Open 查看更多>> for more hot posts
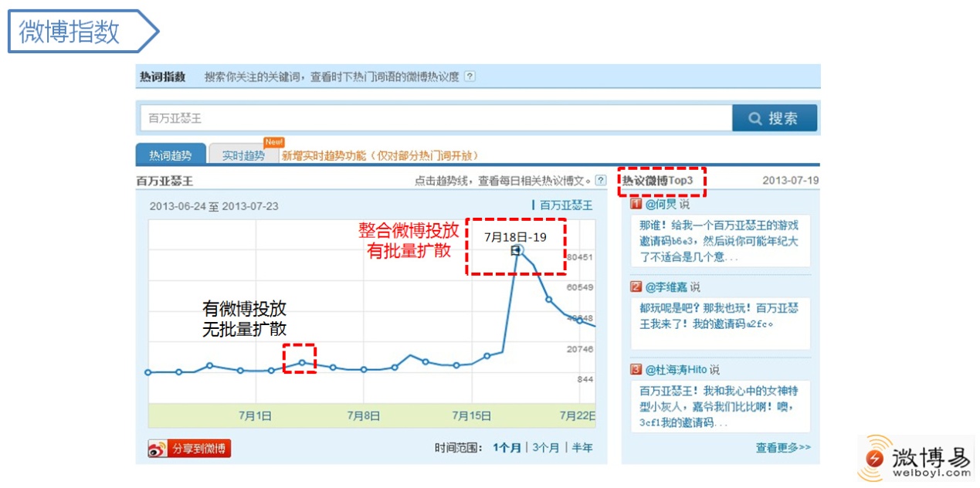The image size is (980, 488). tap(783, 447)
